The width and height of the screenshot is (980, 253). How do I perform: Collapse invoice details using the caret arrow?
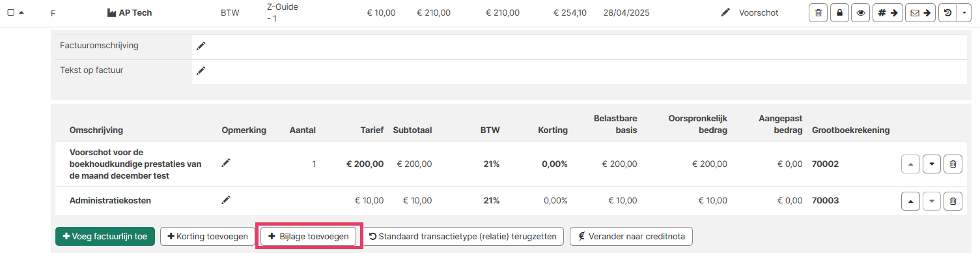tap(21, 12)
